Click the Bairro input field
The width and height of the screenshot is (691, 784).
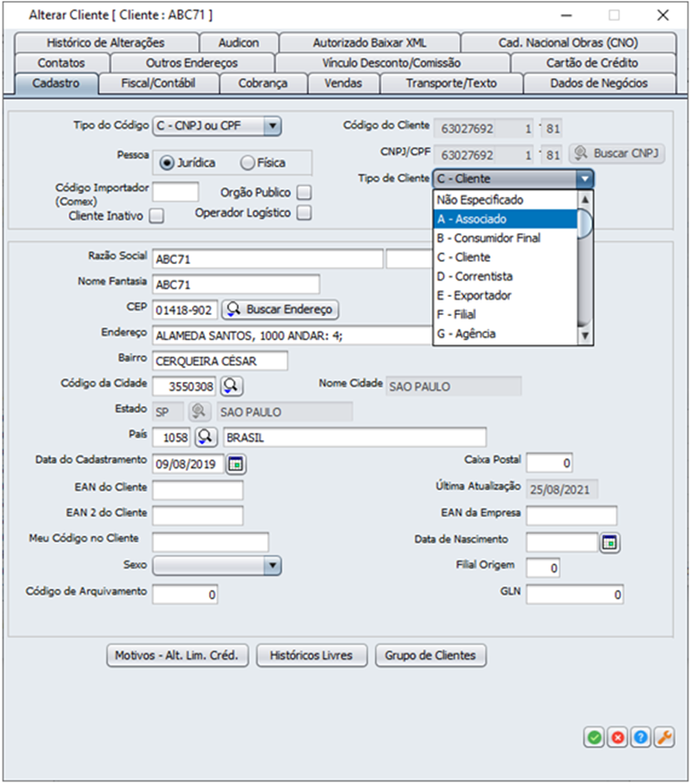(220, 361)
